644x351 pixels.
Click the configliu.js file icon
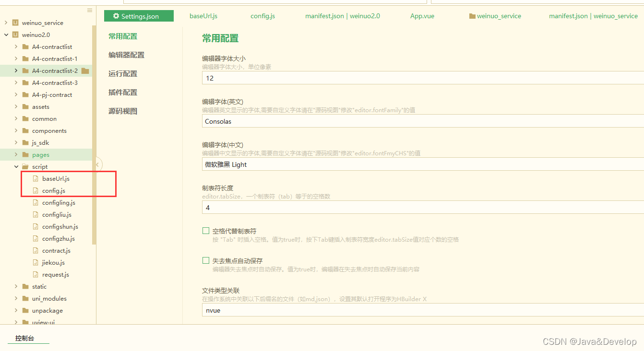click(35, 214)
